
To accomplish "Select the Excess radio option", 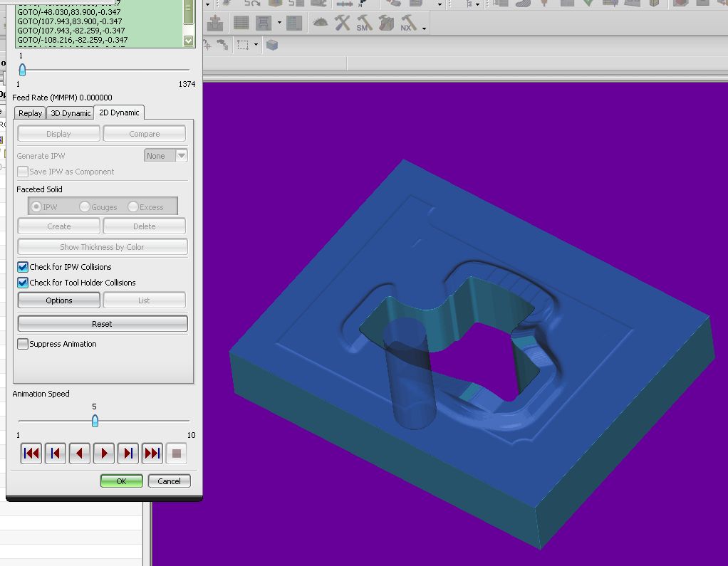I will coord(132,206).
